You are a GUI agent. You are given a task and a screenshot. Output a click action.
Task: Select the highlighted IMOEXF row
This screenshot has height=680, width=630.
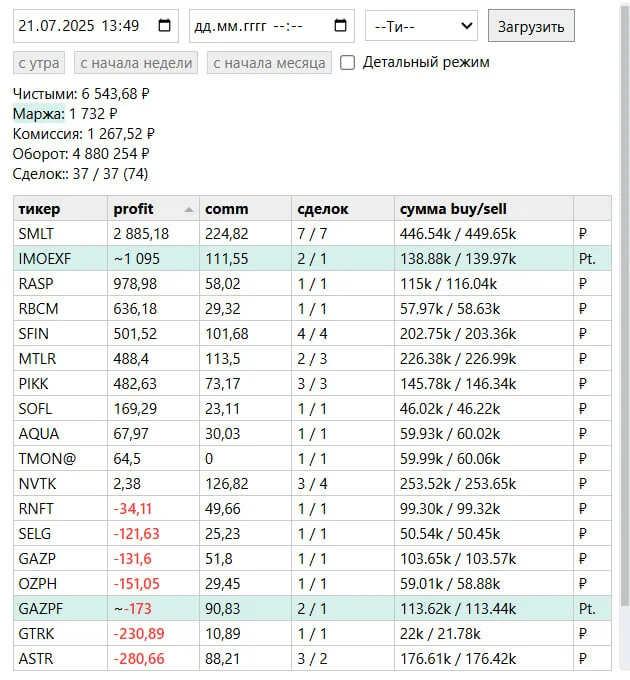click(312, 258)
